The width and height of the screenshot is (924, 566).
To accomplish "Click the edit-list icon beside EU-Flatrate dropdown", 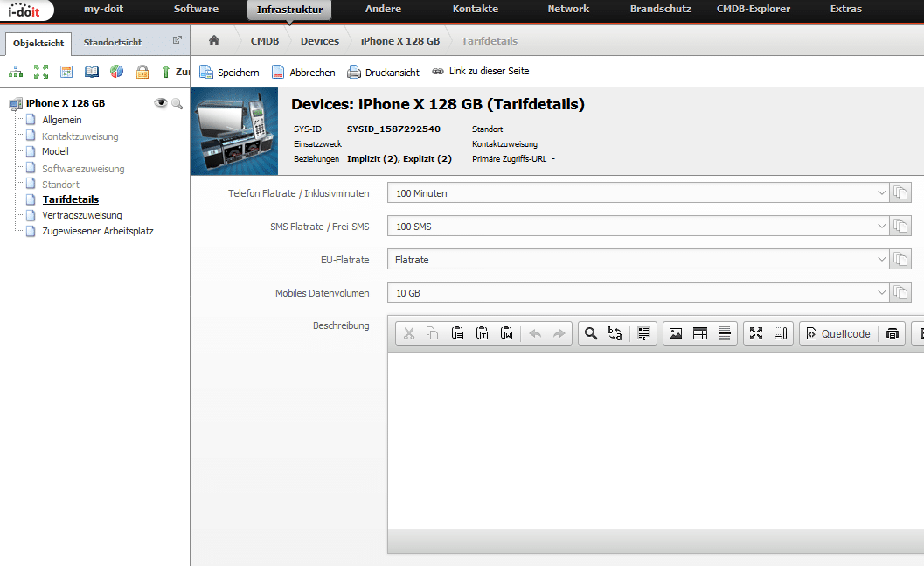I will pos(900,260).
